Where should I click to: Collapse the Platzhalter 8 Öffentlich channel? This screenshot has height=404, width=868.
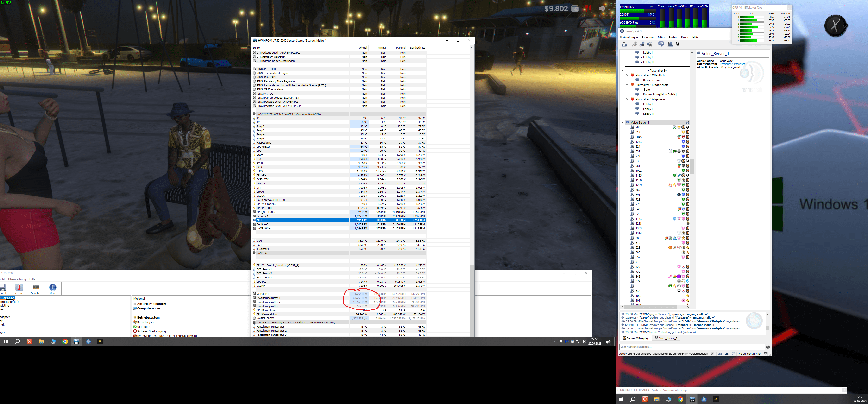[627, 75]
